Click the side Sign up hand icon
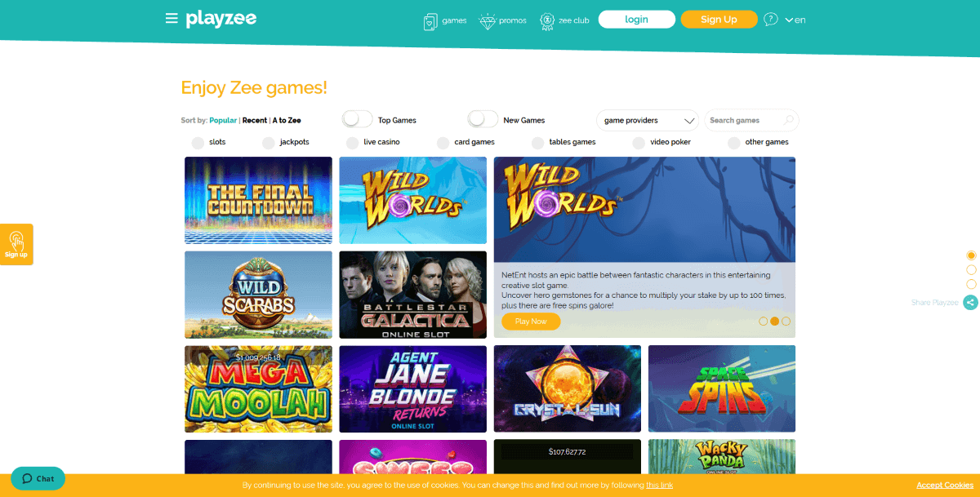 pos(16,241)
